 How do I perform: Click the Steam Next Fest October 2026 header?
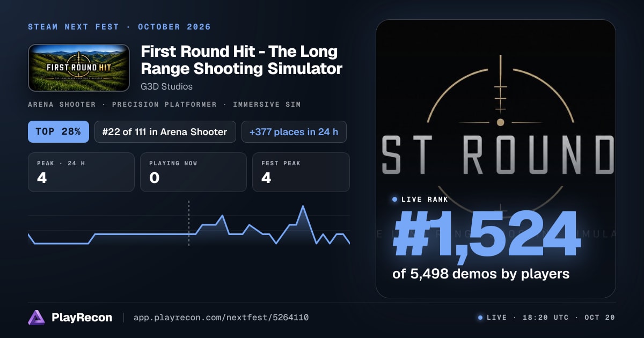[x=119, y=27]
